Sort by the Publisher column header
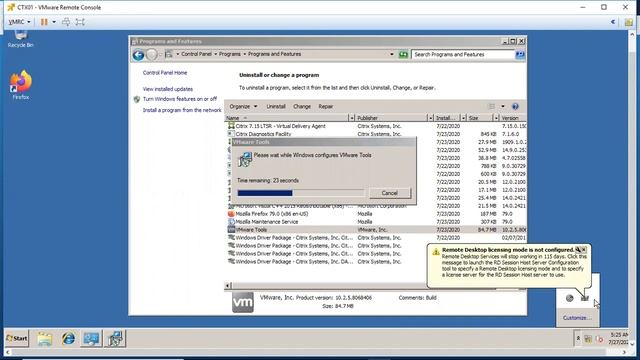Image resolution: width=640 pixels, height=360 pixels. [x=391, y=118]
